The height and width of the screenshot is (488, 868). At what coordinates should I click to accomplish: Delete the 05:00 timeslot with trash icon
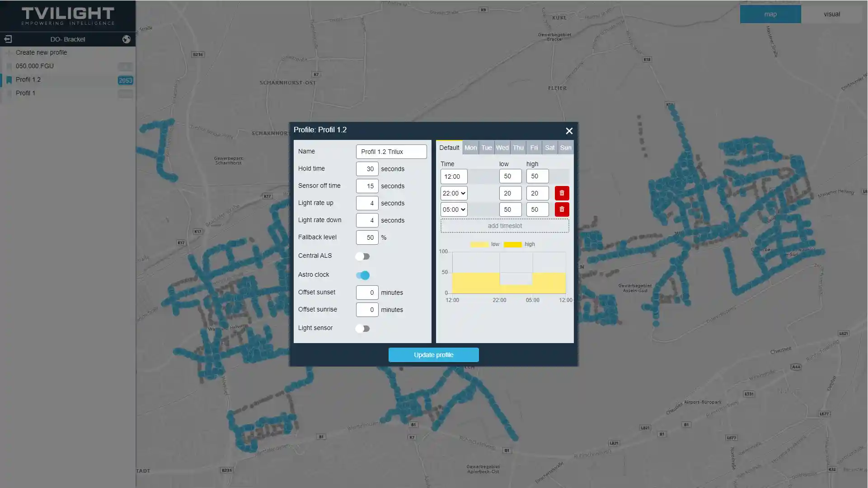562,209
